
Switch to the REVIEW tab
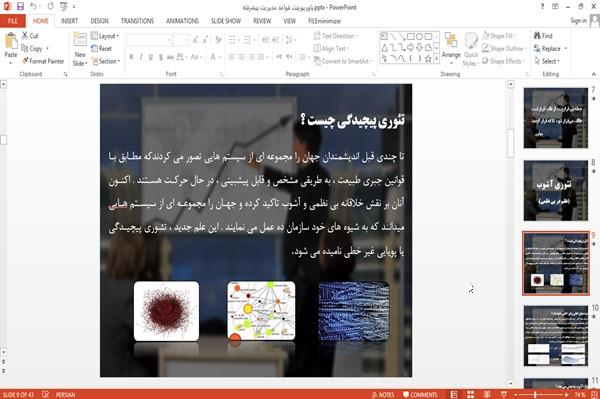pos(262,21)
